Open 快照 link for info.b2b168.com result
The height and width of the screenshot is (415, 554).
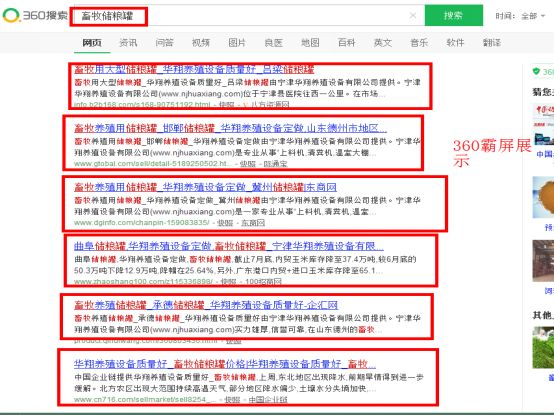coord(226,105)
